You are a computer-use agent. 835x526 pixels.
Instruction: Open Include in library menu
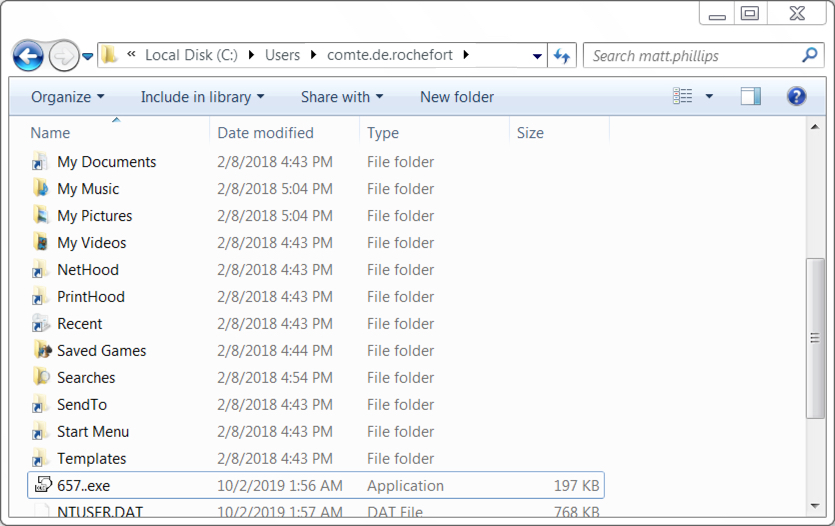(x=202, y=97)
